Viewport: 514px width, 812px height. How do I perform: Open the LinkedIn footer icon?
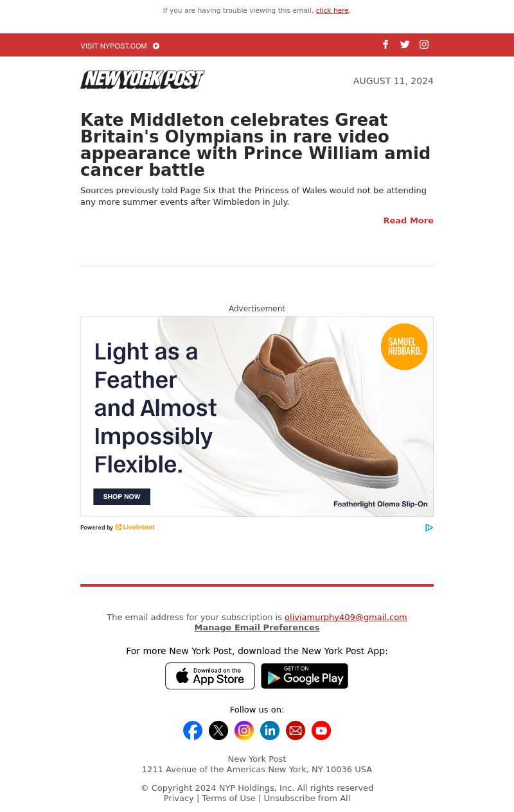coord(270,730)
